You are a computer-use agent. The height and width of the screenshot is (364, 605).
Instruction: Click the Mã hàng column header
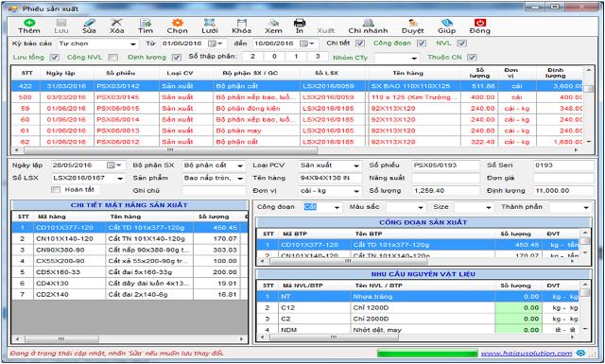(x=52, y=217)
